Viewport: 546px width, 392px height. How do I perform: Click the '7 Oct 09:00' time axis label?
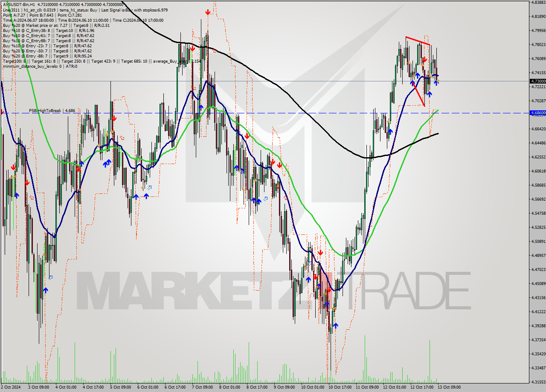click(x=202, y=387)
